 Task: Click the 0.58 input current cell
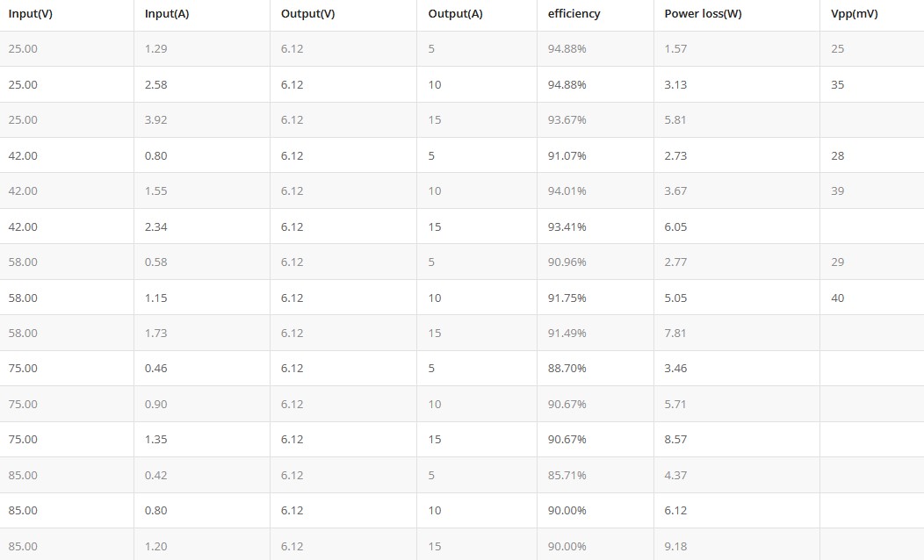pos(155,262)
